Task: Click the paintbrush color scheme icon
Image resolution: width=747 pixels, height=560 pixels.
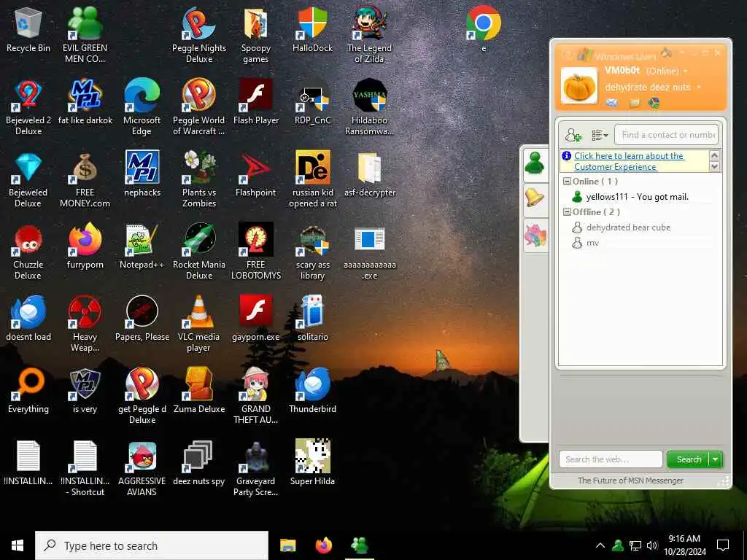Action: [x=666, y=53]
